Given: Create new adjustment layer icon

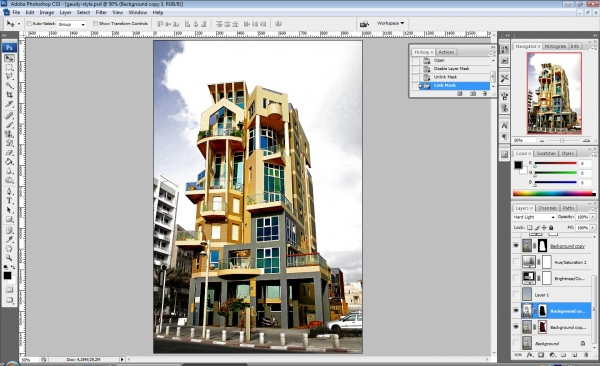Looking at the screenshot, I should pyautogui.click(x=552, y=355).
